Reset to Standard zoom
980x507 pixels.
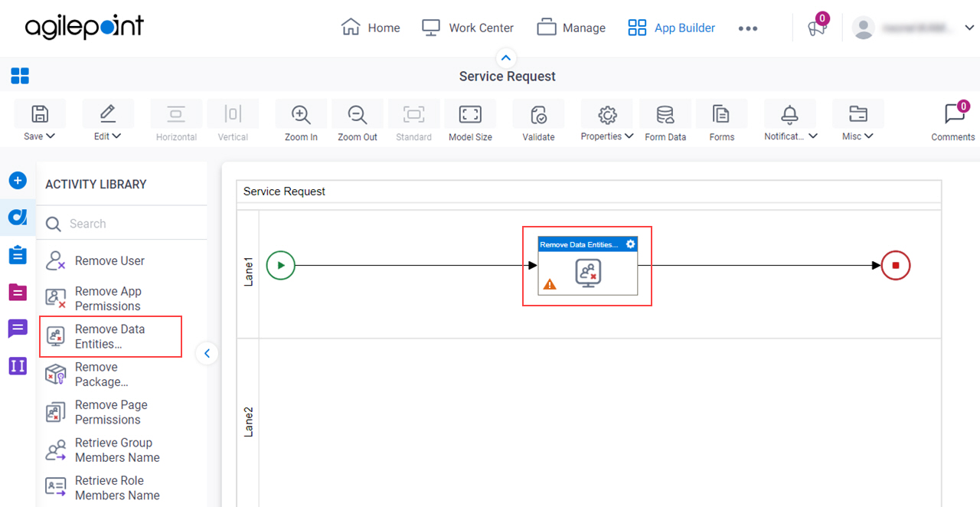tap(413, 122)
